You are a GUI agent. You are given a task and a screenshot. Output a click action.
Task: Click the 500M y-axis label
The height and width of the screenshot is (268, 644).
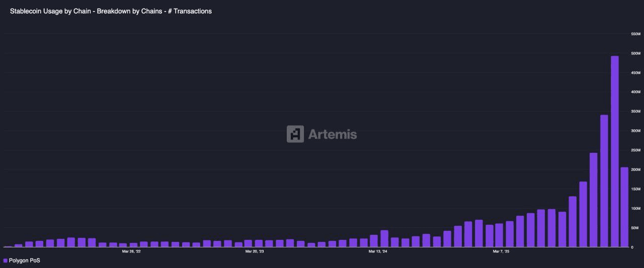(x=635, y=53)
